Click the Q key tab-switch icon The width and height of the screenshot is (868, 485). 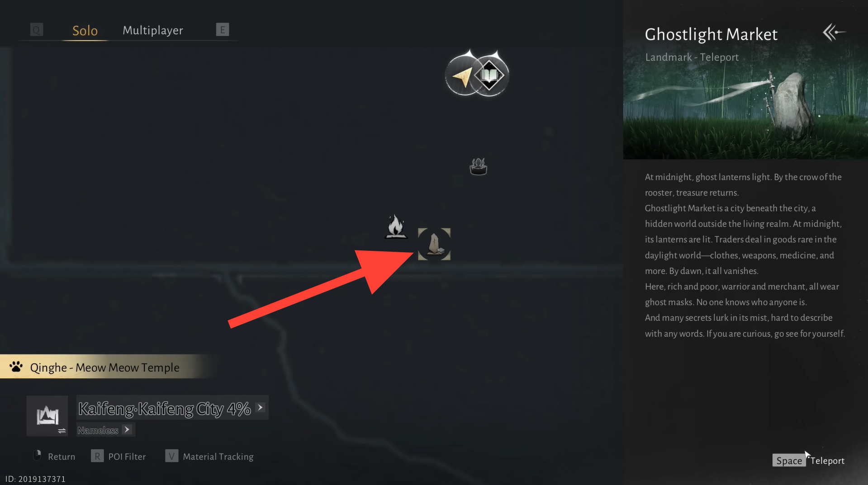click(x=37, y=30)
